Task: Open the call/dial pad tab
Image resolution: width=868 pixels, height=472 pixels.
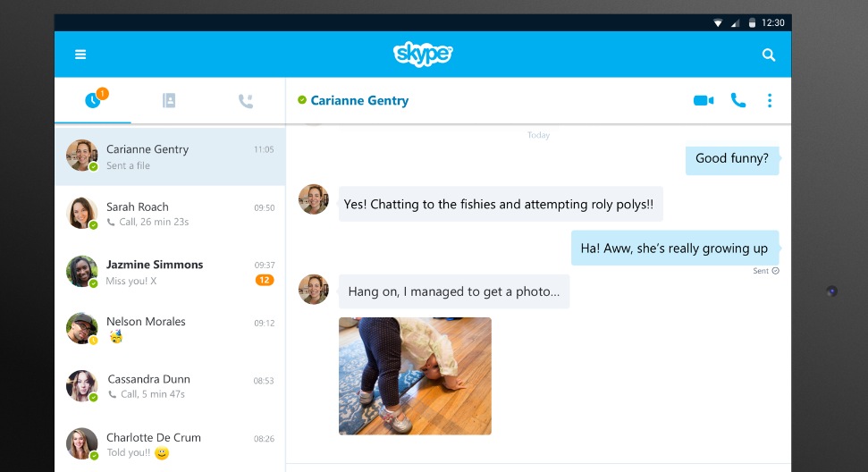Action: click(246, 101)
